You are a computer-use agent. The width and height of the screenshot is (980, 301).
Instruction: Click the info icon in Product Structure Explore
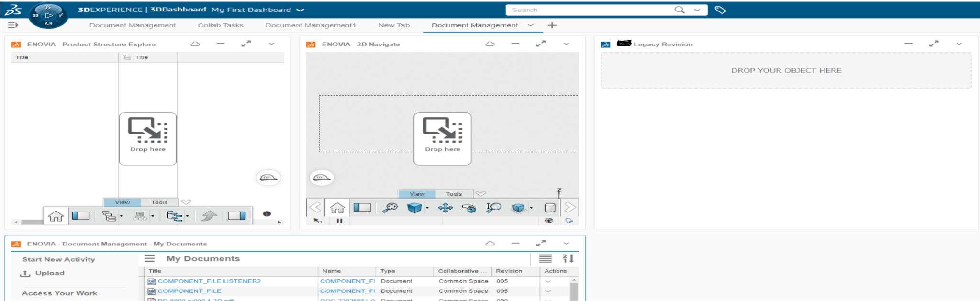pos(267,214)
